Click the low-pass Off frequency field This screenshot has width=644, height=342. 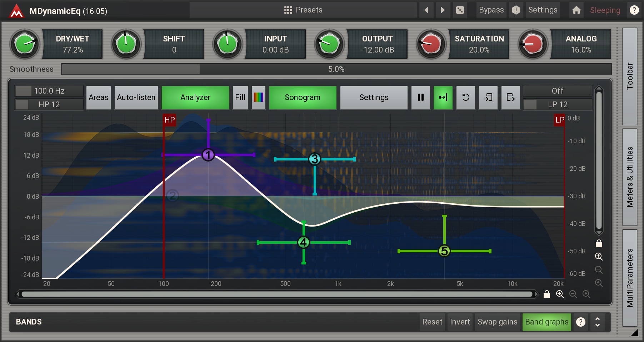(557, 91)
